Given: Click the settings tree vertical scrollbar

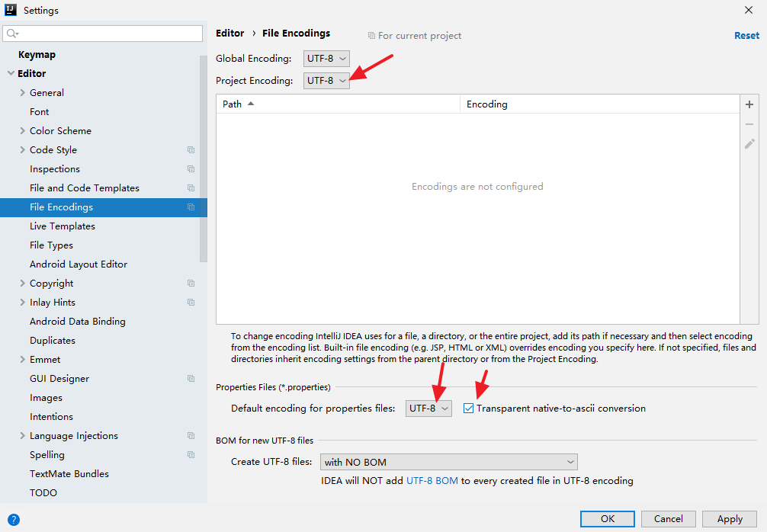Looking at the screenshot, I should coord(204,159).
